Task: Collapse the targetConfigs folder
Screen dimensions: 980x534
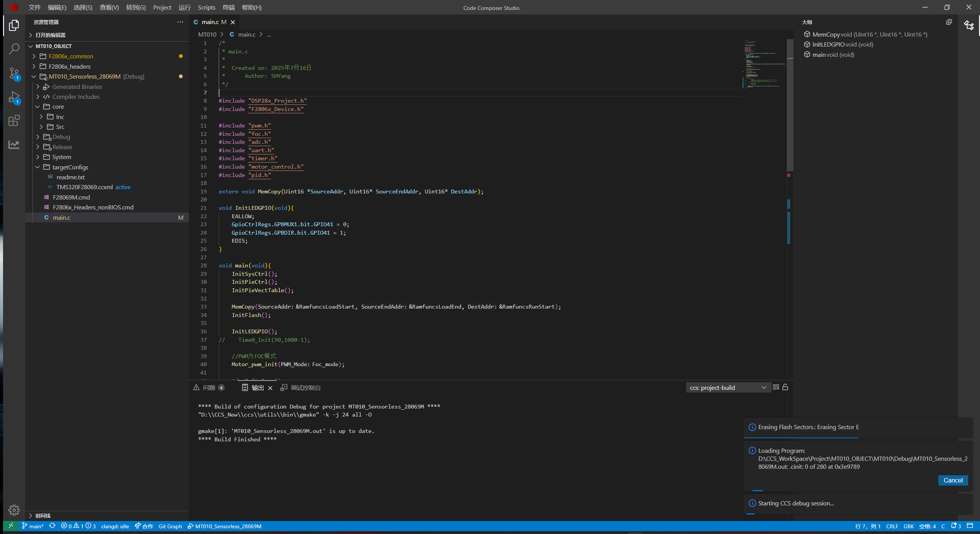Action: (70, 167)
